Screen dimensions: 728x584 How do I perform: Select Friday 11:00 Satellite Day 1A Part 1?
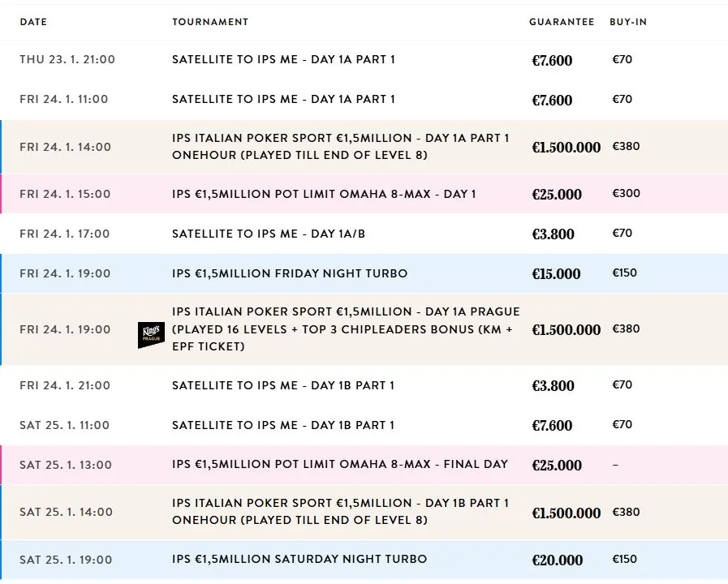tap(364, 100)
